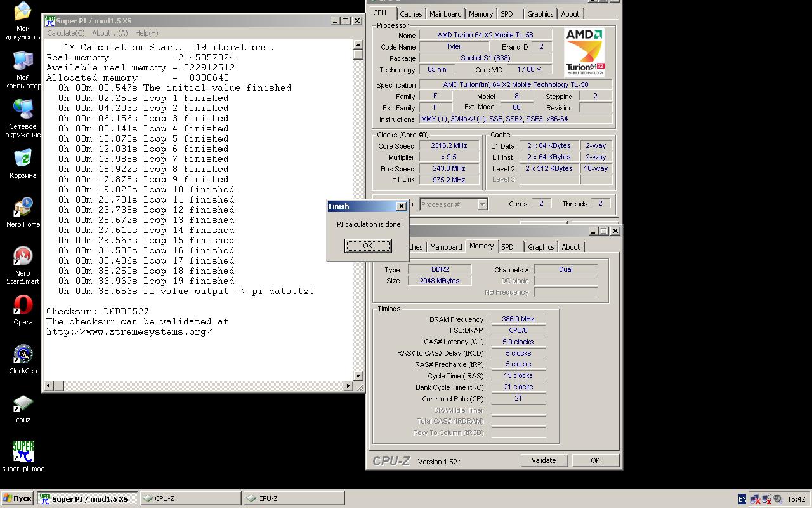Click the processor name AMD Turion 64 X2 Mobile TL-58
812x508 pixels.
[x=485, y=35]
